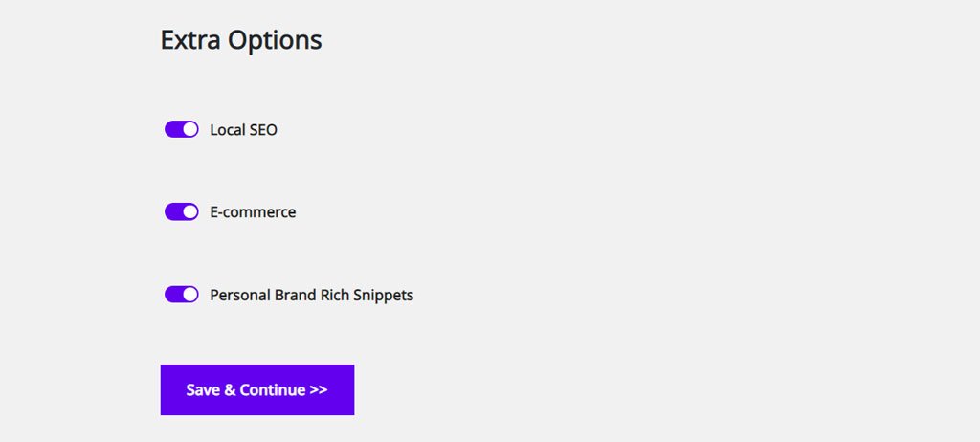
Task: Disable the Local SEO toggle
Action: click(x=181, y=129)
